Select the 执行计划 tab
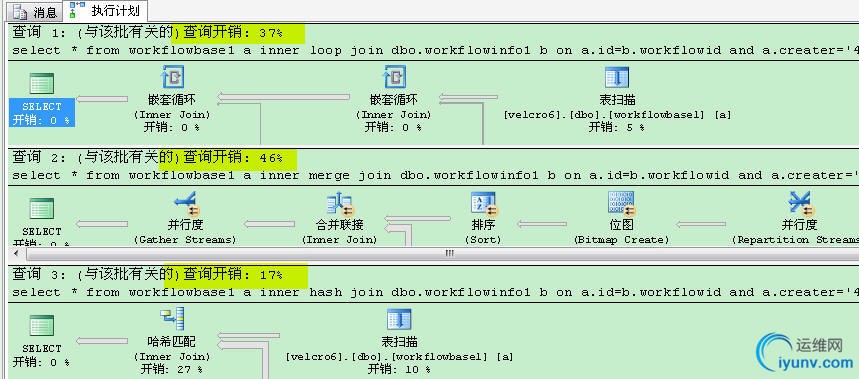The height and width of the screenshot is (379, 859). (106, 10)
